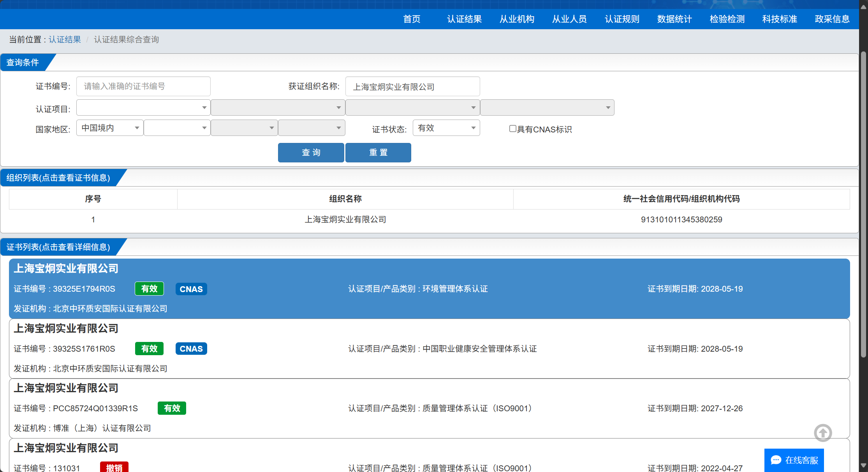Expand the first 认证项目 dropdown
The width and height of the screenshot is (868, 472).
(143, 107)
